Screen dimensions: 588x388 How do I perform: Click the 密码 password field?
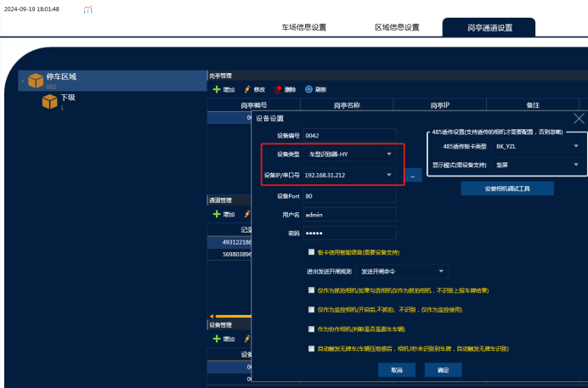coord(349,233)
